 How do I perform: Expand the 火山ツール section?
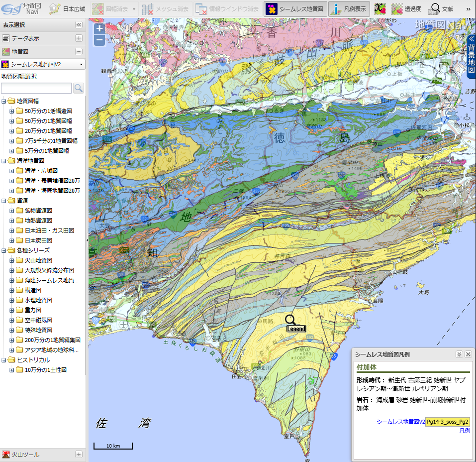(x=79, y=454)
